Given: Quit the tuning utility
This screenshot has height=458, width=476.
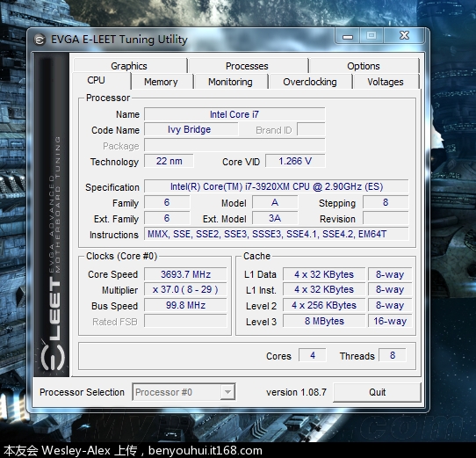Looking at the screenshot, I should tap(377, 392).
